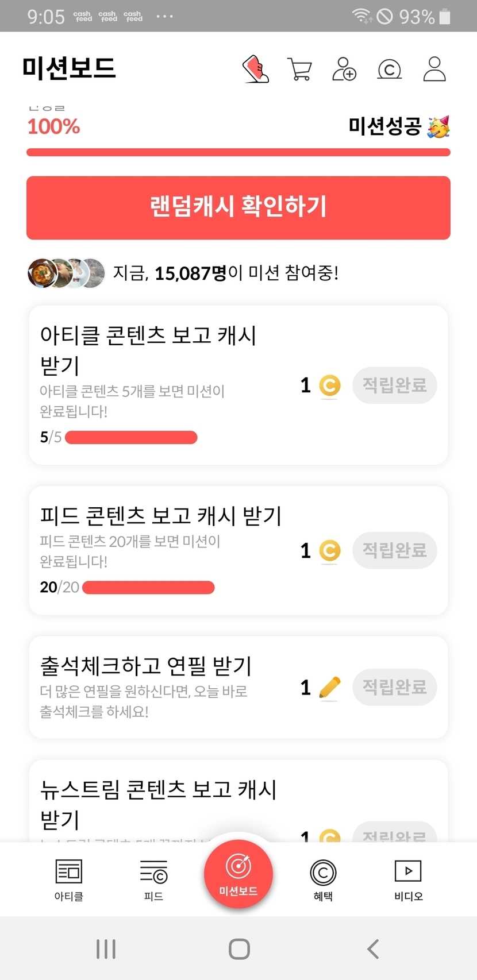Open the cash coin icon in header

pyautogui.click(x=389, y=70)
